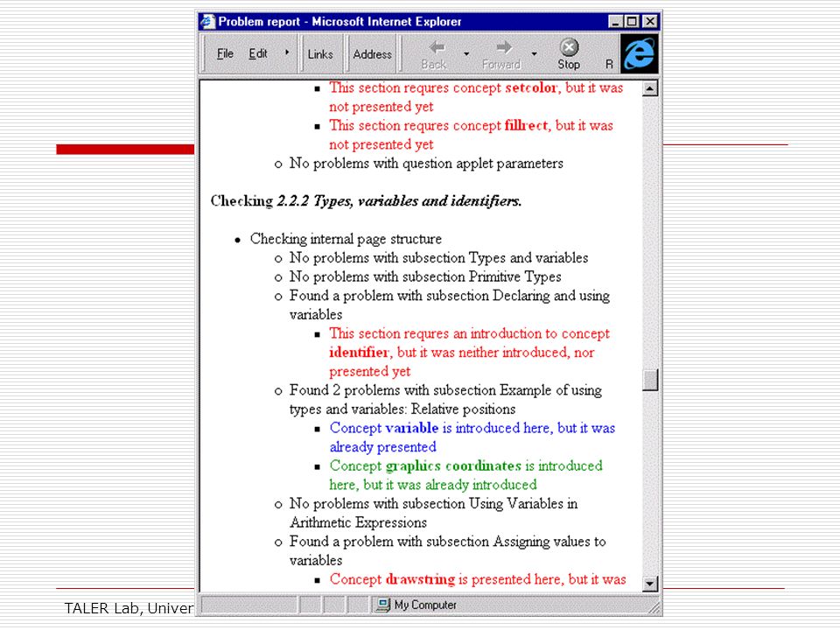Open the Edit menu
Screen dimensions: 840x630
(257, 53)
